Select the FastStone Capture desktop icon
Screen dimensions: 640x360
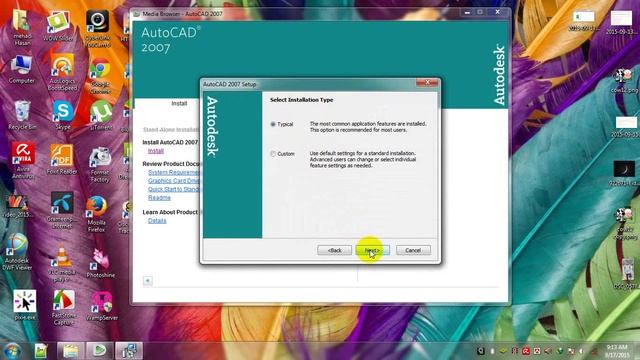(x=64, y=307)
